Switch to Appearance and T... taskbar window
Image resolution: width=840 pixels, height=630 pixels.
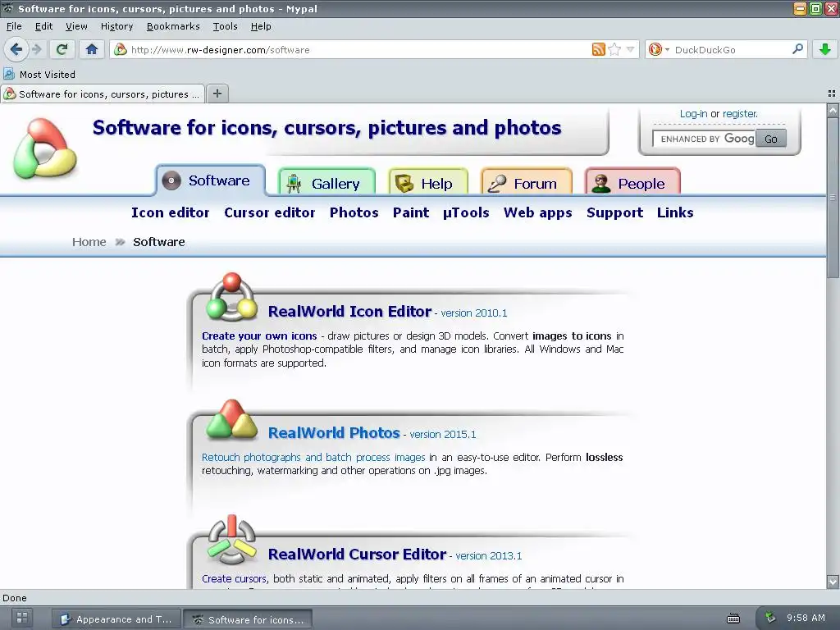click(116, 619)
